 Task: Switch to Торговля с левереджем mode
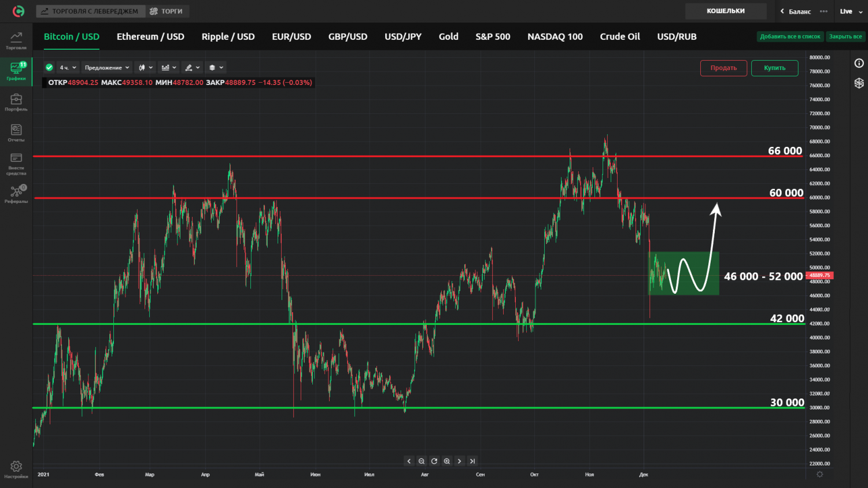click(90, 11)
